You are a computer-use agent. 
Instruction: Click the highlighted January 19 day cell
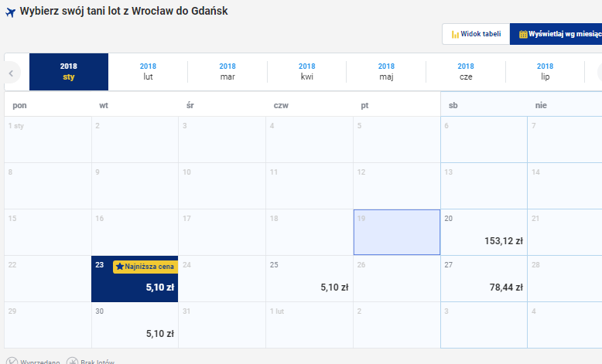[397, 232]
